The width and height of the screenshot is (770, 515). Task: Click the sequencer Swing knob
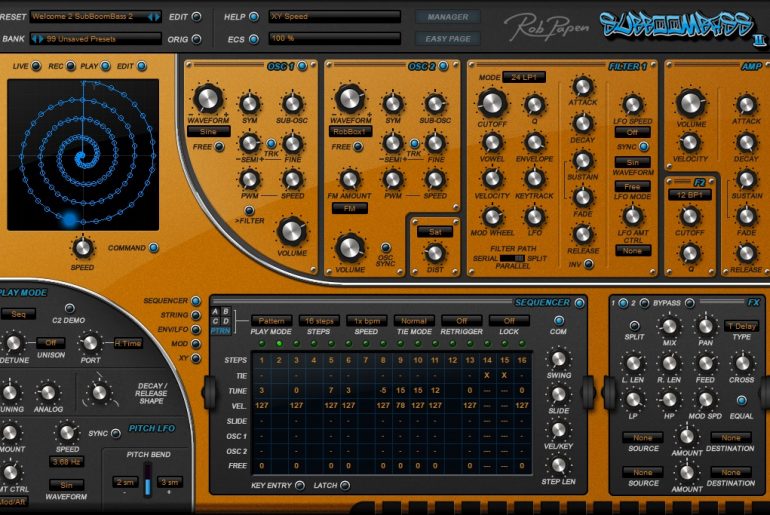point(559,357)
